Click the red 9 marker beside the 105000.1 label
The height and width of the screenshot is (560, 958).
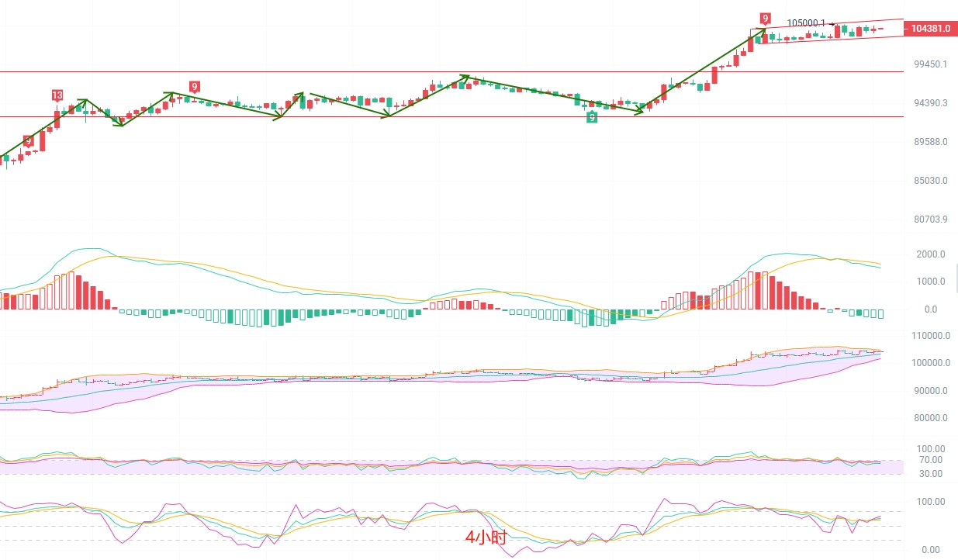(x=766, y=18)
